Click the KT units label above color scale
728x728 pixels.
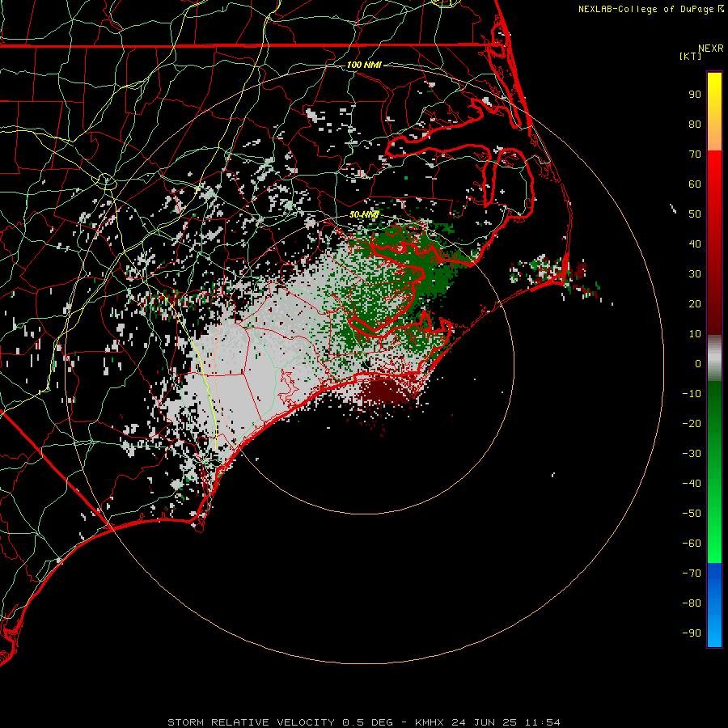pos(690,56)
